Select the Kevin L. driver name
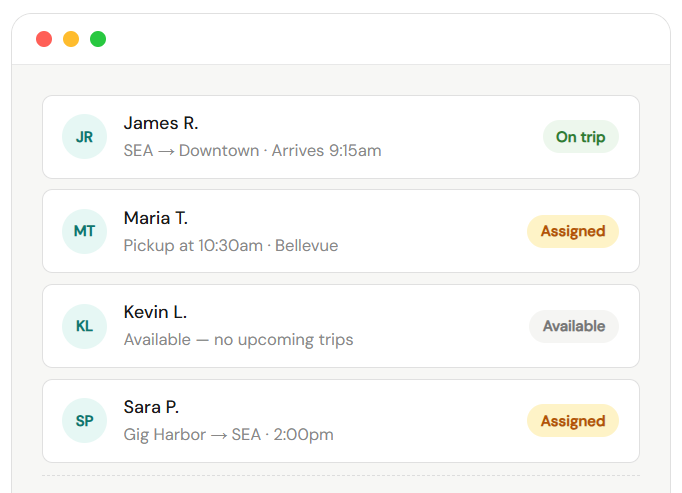Screen dimensions: 682x493 point(155,312)
